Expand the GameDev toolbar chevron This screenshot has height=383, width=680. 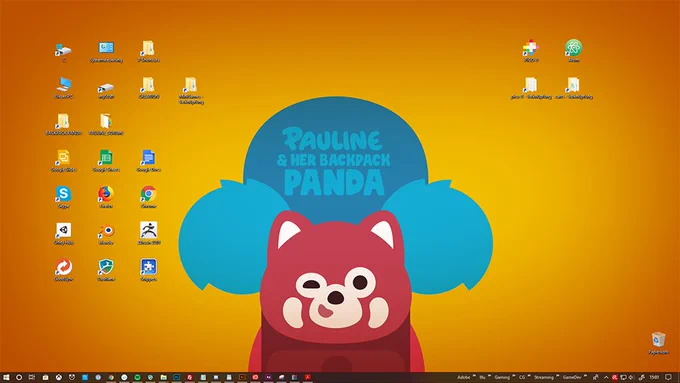coord(585,376)
